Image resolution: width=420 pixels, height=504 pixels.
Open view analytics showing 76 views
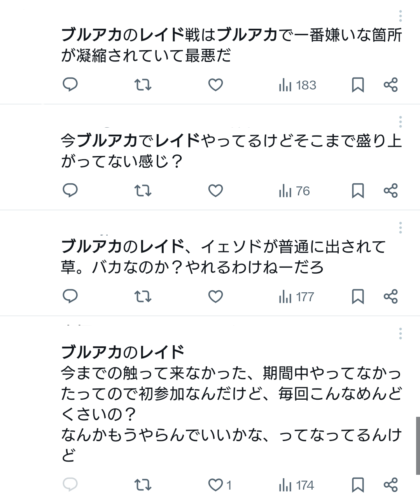[294, 191]
